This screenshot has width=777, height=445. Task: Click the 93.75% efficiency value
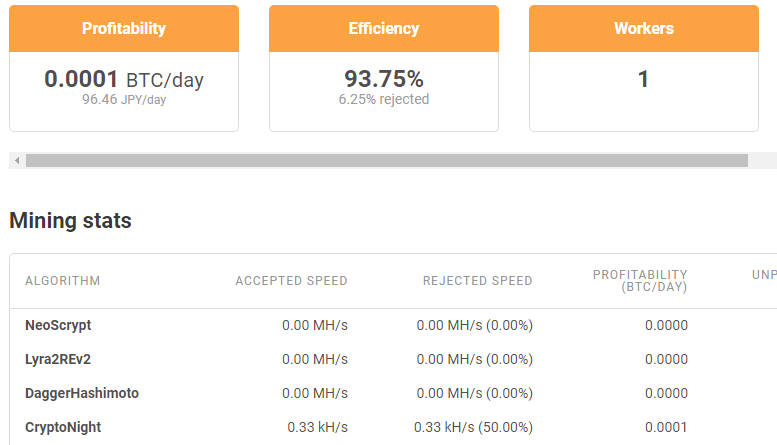[384, 79]
